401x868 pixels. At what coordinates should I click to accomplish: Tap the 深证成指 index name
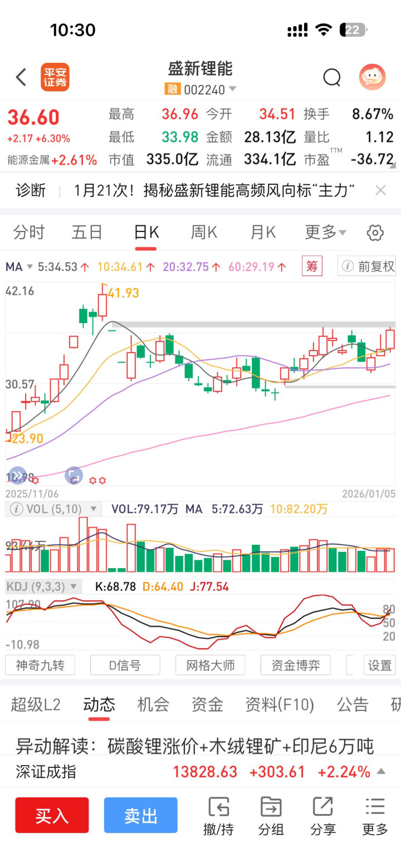point(46,772)
